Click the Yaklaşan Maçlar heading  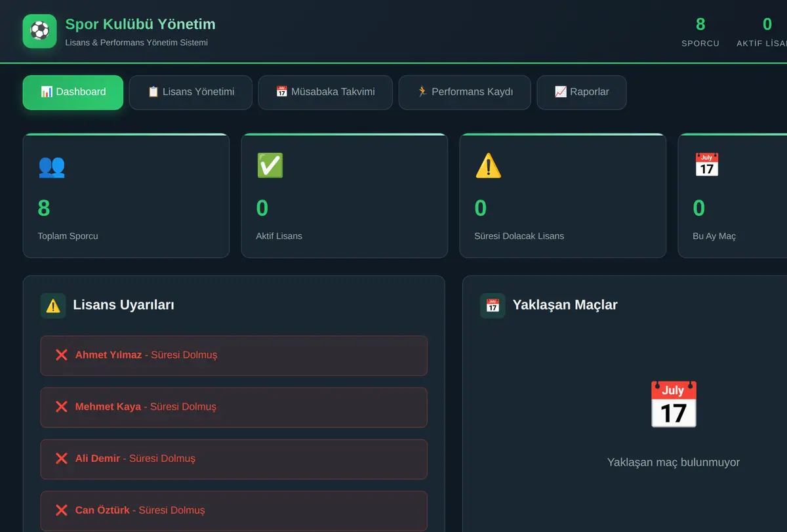pos(565,305)
